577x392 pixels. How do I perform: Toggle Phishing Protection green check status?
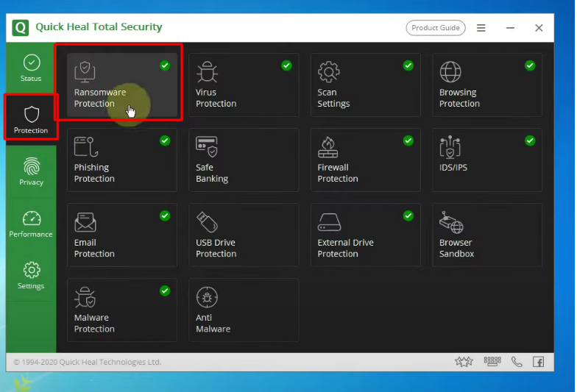165,140
